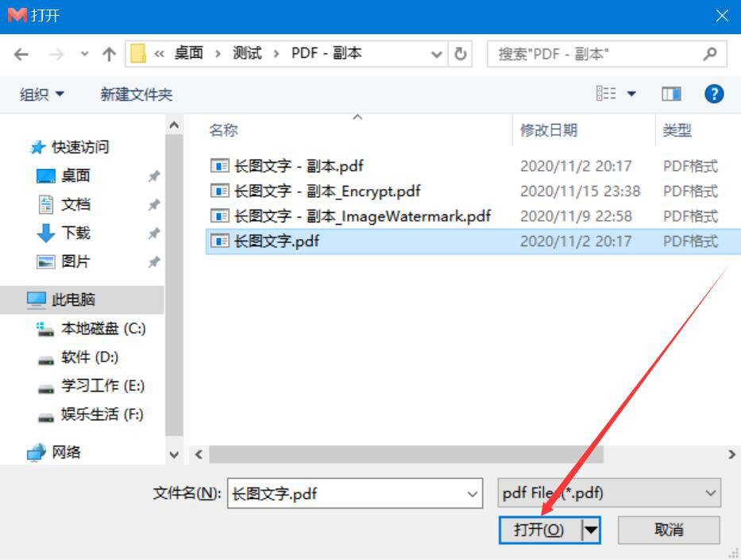
Task: Open 桌面 in quick access
Action: point(75,176)
